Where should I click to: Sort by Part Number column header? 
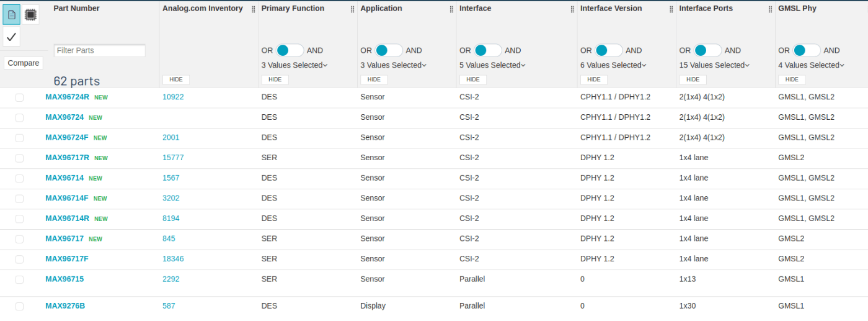pyautogui.click(x=76, y=9)
